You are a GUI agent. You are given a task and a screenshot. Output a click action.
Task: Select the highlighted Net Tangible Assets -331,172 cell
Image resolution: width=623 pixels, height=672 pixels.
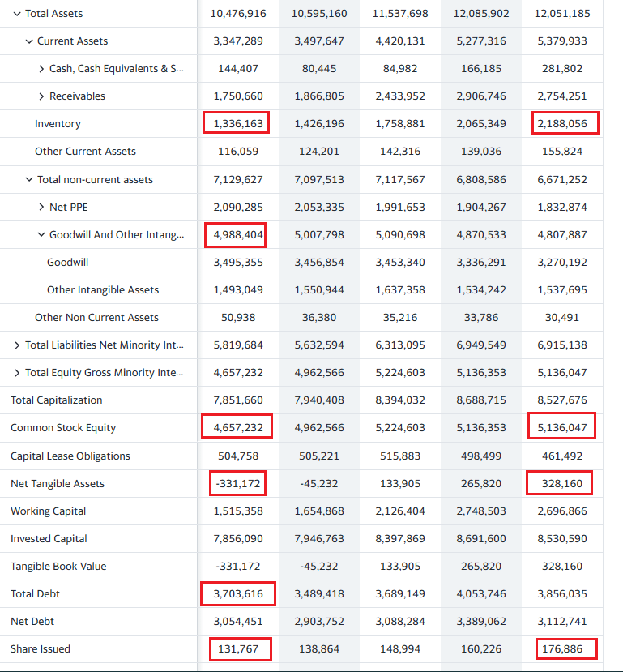tap(238, 484)
